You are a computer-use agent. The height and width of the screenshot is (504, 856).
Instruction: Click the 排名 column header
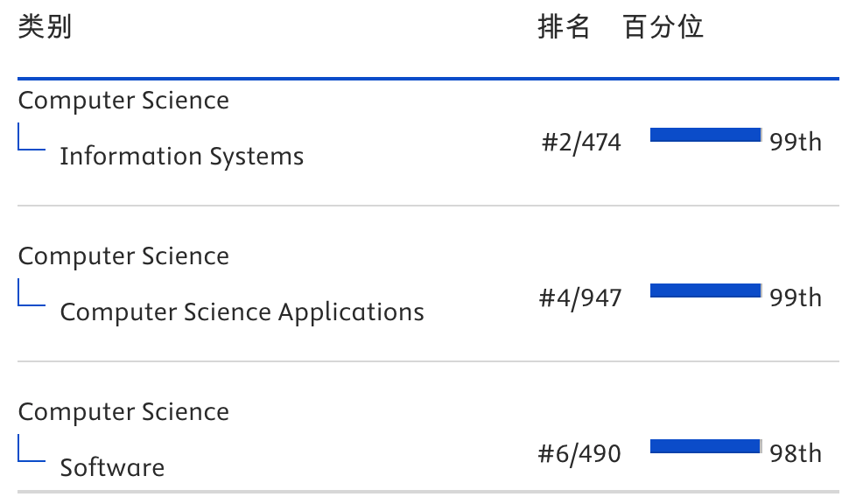click(564, 27)
